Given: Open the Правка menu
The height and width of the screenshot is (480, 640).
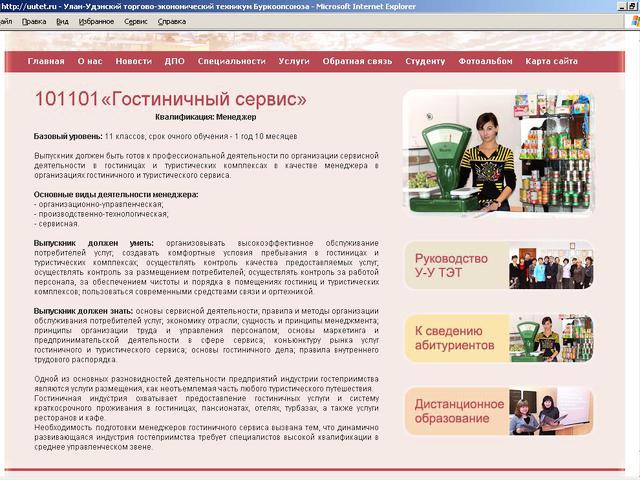Looking at the screenshot, I should (34, 22).
